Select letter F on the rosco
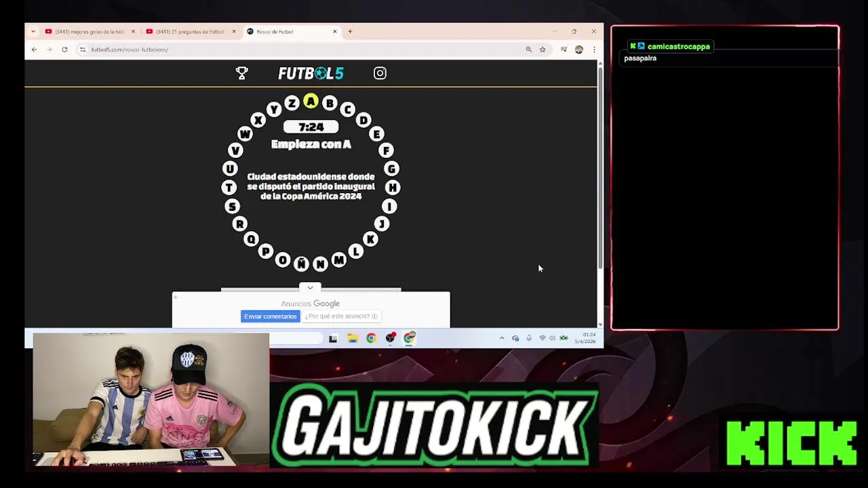Screen dimensions: 868x488 (386, 150)
